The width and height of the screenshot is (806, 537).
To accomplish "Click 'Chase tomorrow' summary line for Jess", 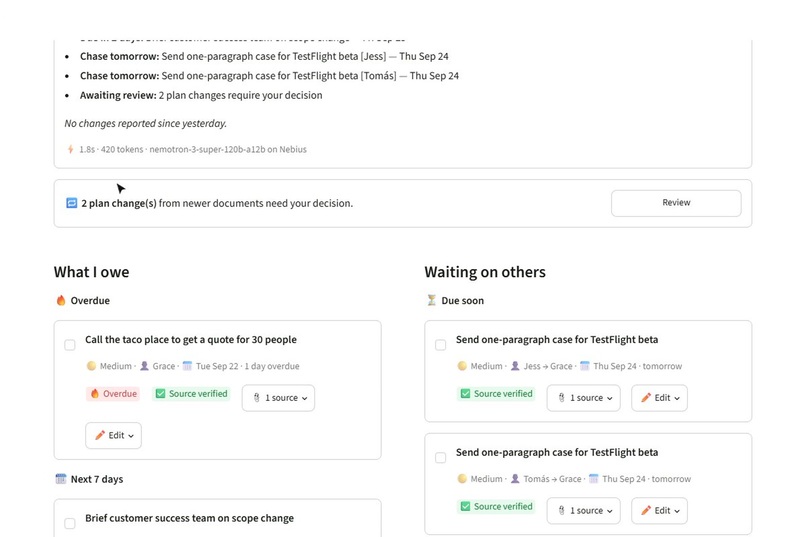I will point(264,57).
